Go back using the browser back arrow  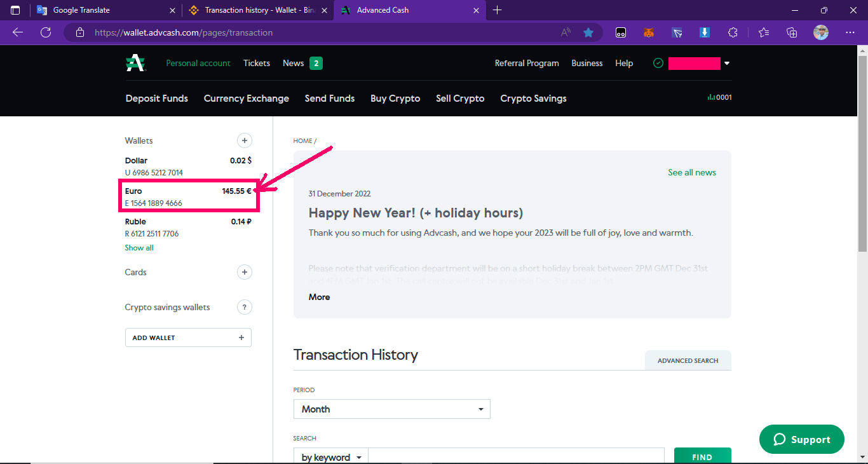coord(18,32)
